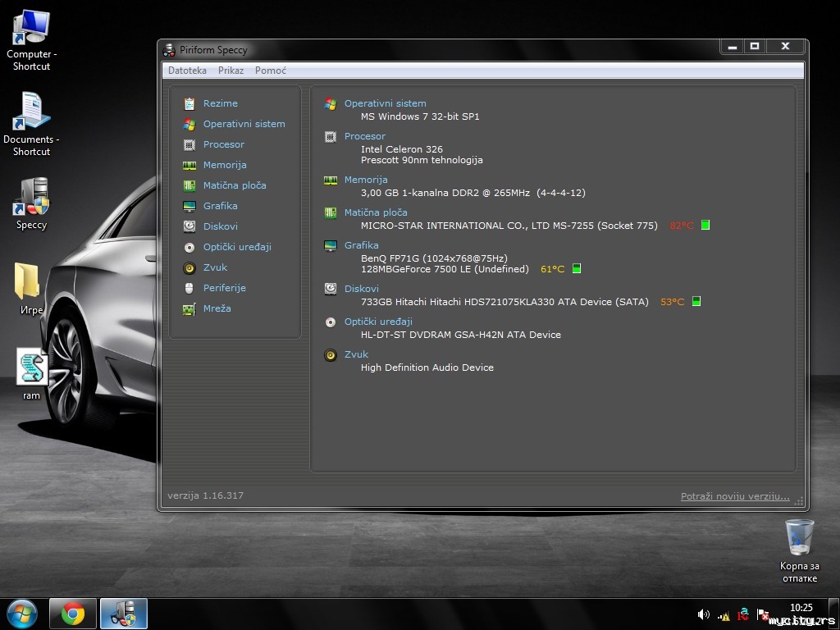840x630 pixels.
Task: Open the Prikaz menu
Action: click(231, 71)
